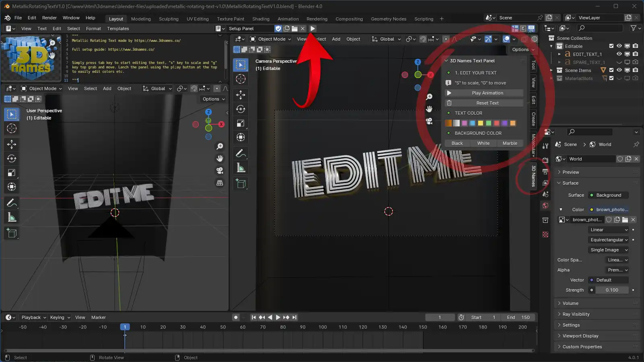Select the Scale tool in left viewport
644x362 pixels.
click(x=12, y=173)
